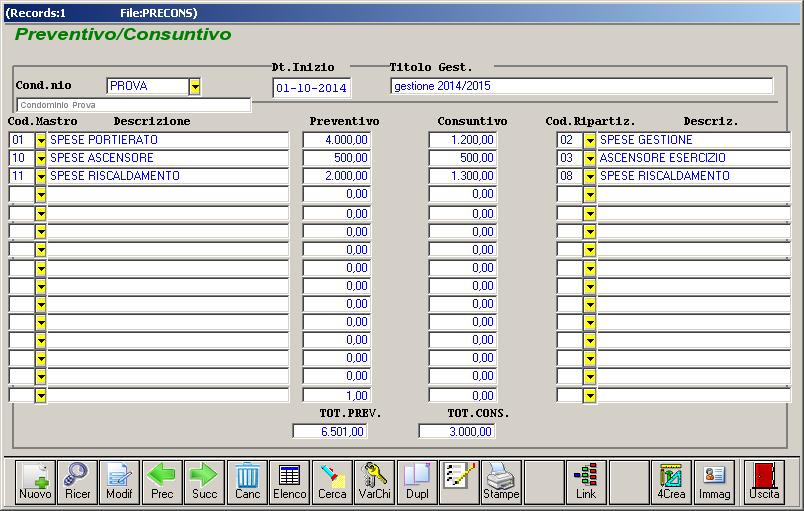Open Cod.Mastro dropdown for SPESE ASCENSORE row
Image resolution: width=804 pixels, height=511 pixels.
[41, 158]
